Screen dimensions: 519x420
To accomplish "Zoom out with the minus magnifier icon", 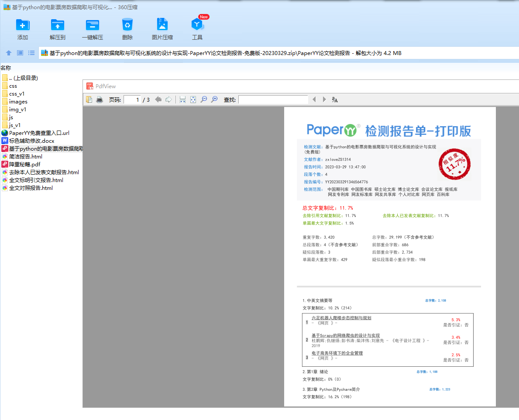I will click(x=204, y=99).
